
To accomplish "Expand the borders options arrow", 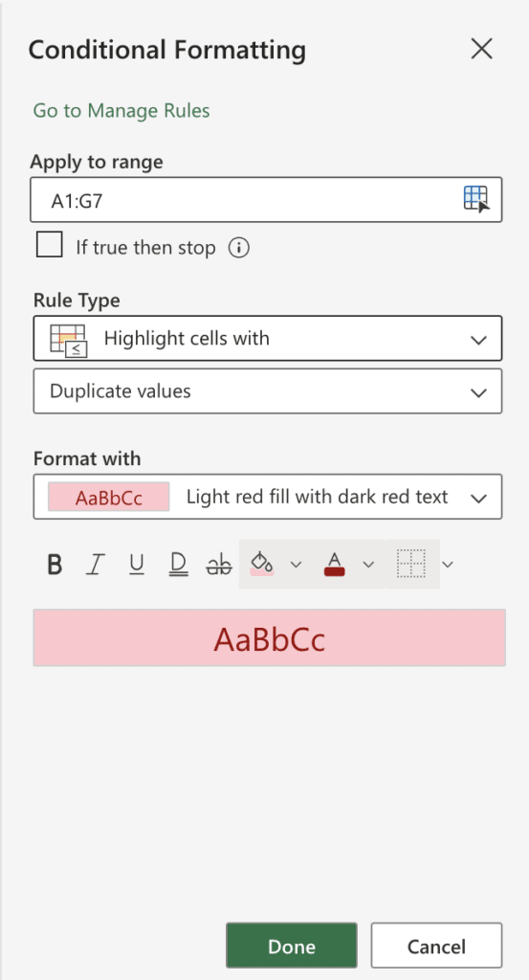I will tap(448, 565).
